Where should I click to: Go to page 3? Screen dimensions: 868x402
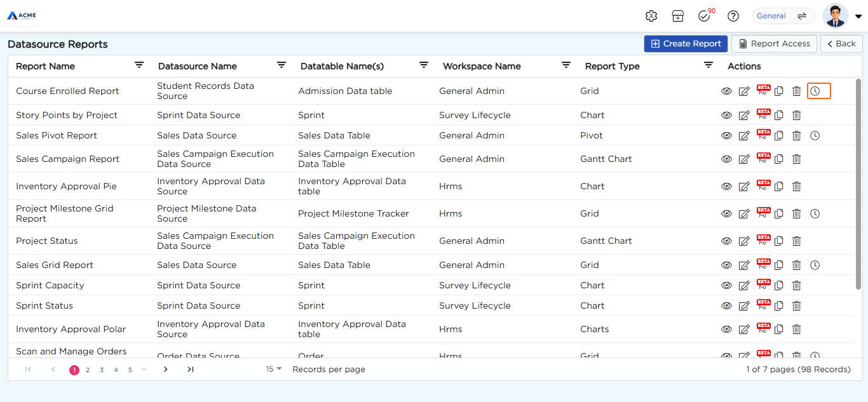(102, 370)
